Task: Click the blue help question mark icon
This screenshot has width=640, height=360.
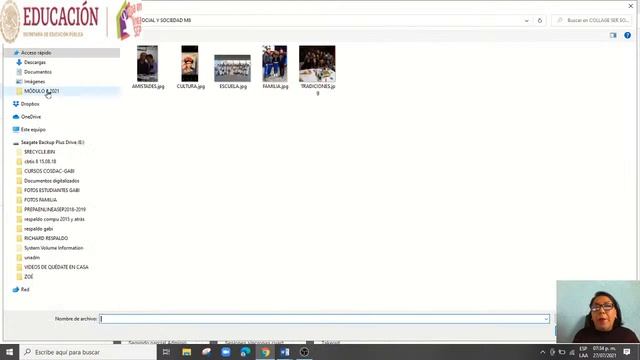Action: click(627, 36)
